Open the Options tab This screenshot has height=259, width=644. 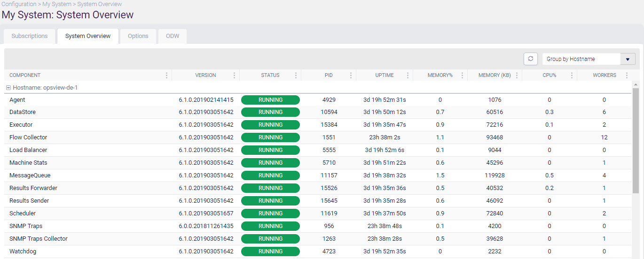tap(138, 36)
